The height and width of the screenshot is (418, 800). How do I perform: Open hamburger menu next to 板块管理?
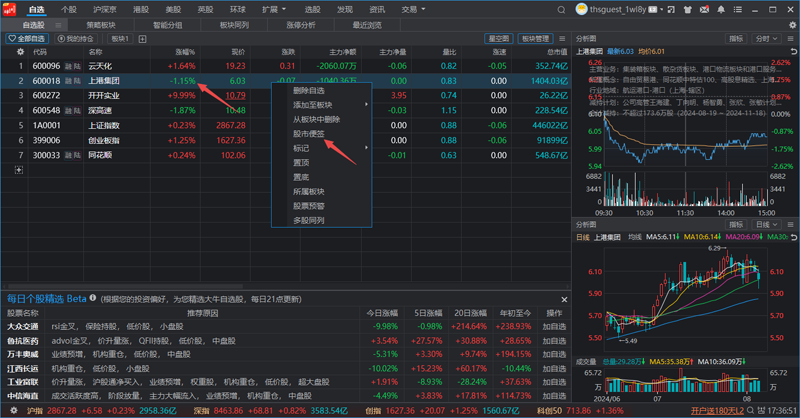[x=562, y=39]
